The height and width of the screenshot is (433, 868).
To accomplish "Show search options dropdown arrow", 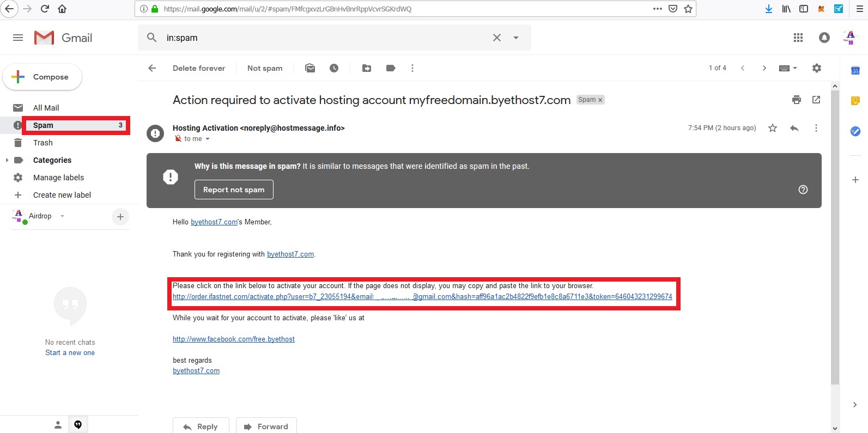I will (x=516, y=38).
